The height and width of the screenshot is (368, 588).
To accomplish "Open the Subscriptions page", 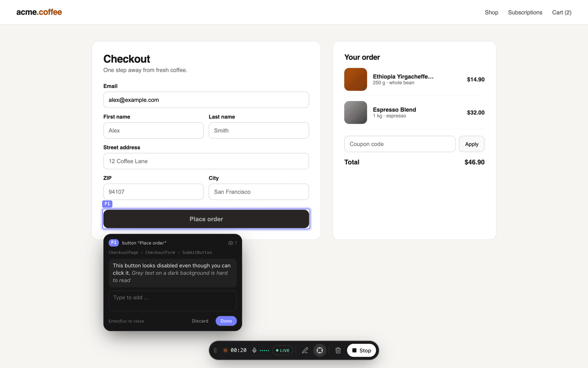I will click(x=525, y=13).
